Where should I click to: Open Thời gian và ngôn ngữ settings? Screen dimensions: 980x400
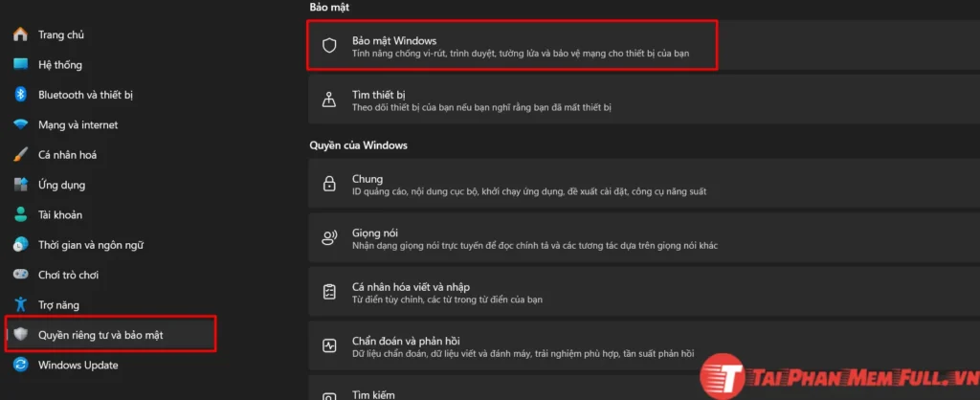click(x=90, y=245)
